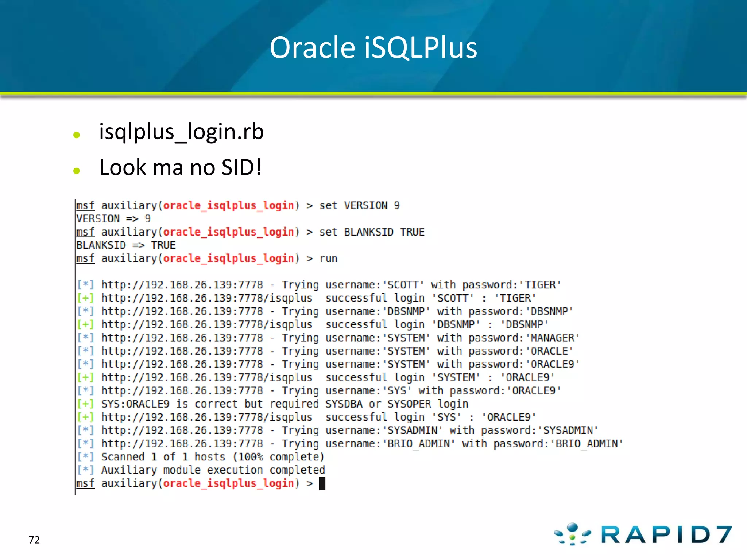
Task: Click line trying 'DBSNMP' with password 'DBSNMP'
Action: (x=325, y=311)
